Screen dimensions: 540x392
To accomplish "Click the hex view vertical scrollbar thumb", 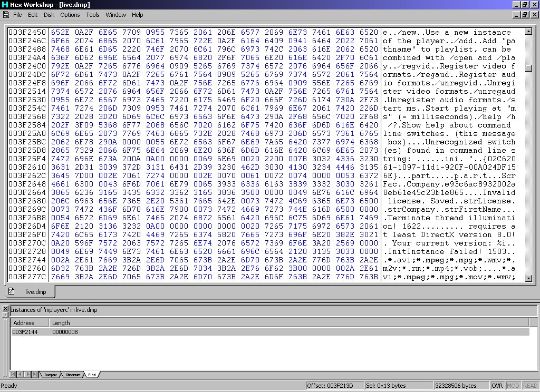I will point(528,68).
